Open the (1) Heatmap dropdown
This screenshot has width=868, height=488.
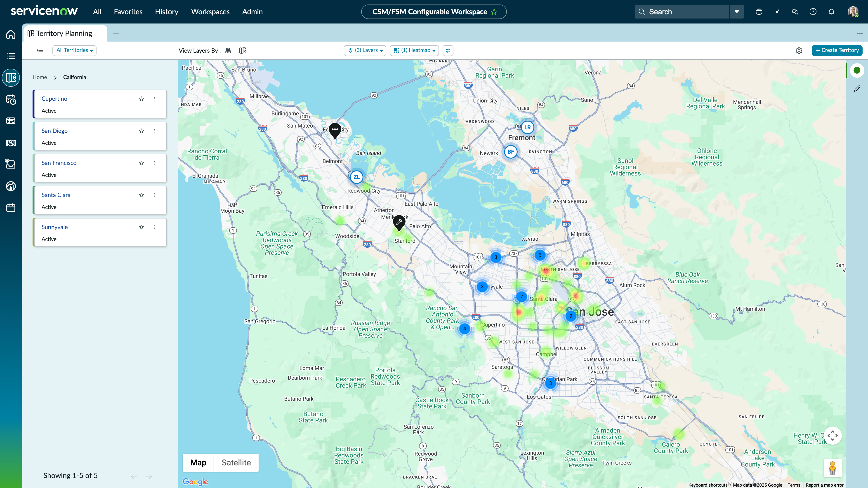pos(415,50)
